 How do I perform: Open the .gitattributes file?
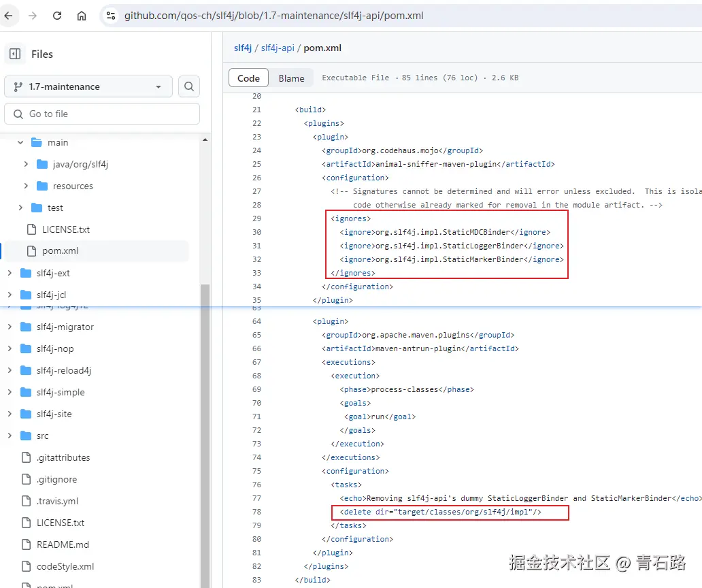coord(63,457)
